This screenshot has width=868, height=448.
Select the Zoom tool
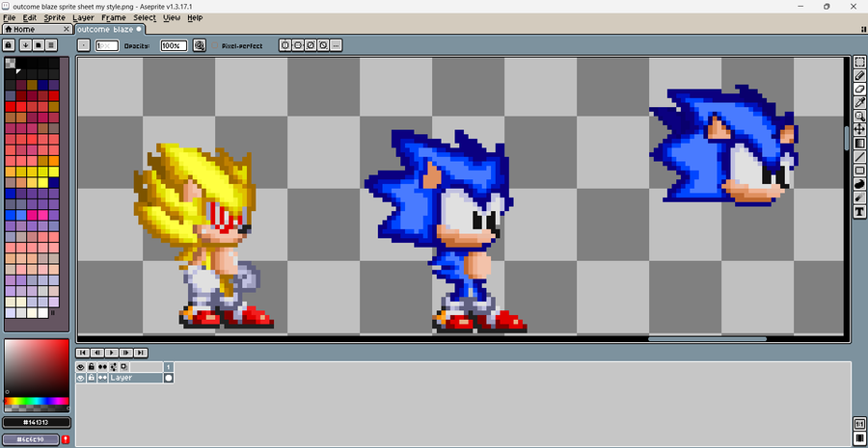pos(859,117)
